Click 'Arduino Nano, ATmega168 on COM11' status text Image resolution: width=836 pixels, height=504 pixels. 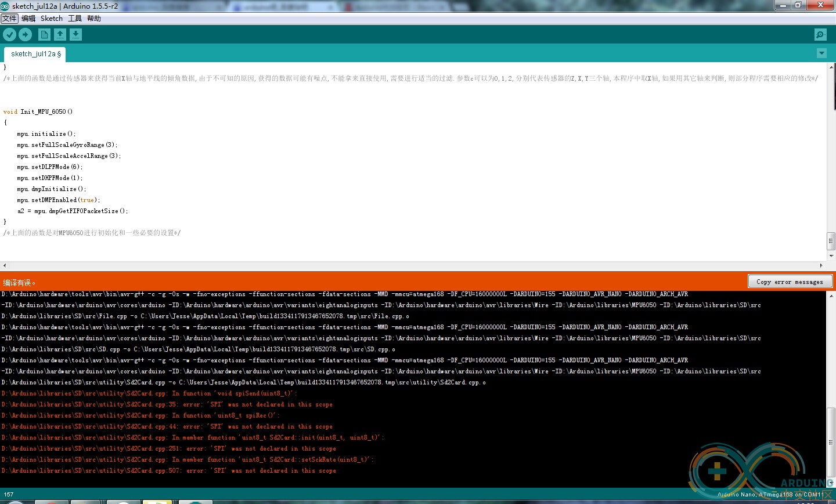770,495
